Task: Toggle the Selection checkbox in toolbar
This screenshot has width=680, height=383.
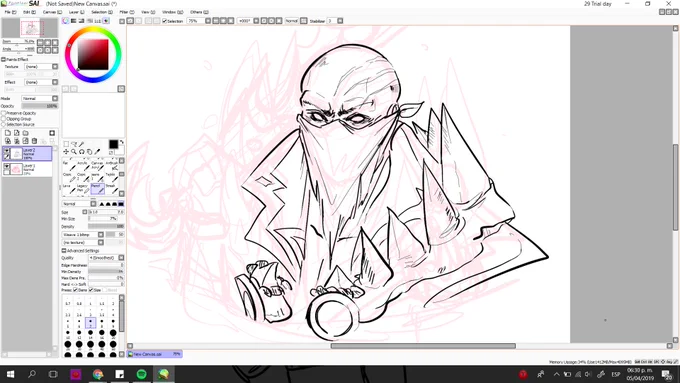Action: click(x=165, y=21)
